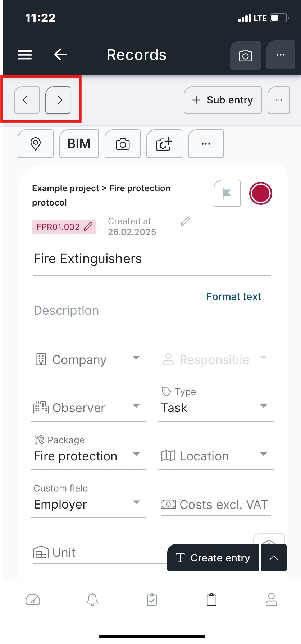Go back using the header arrow
Image resolution: width=301 pixels, height=644 pixels.
pyautogui.click(x=60, y=55)
